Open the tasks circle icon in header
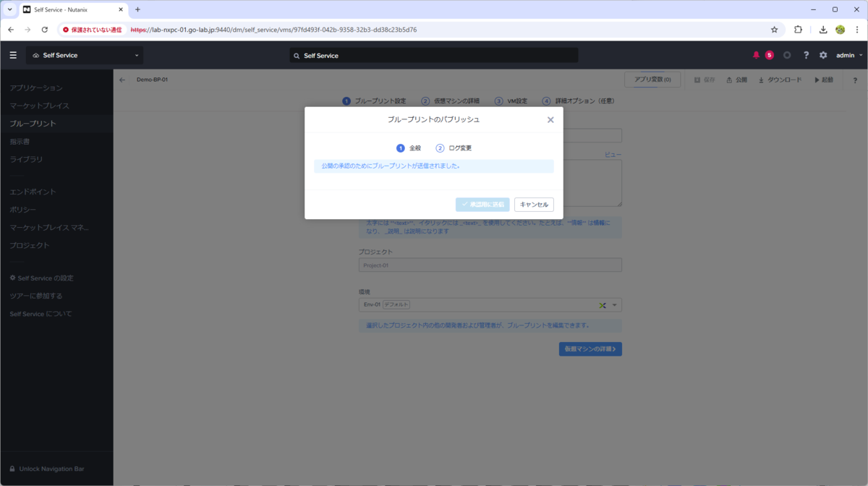The width and height of the screenshot is (868, 486). [x=787, y=55]
